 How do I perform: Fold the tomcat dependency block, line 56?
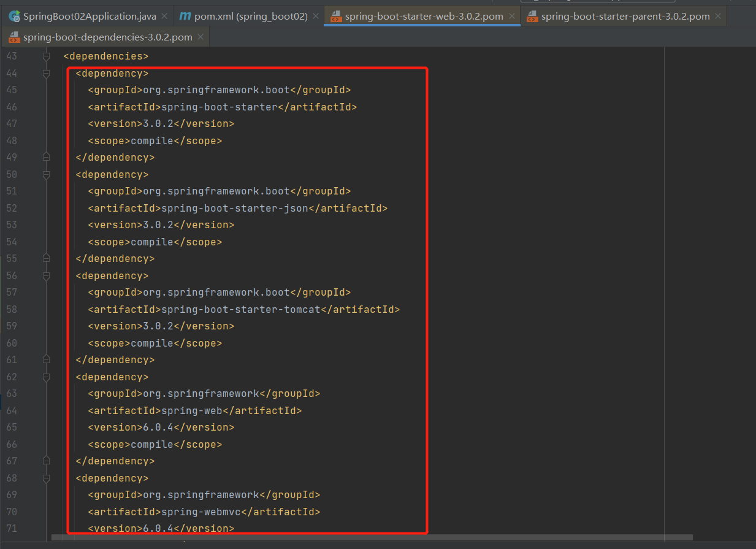pyautogui.click(x=46, y=276)
